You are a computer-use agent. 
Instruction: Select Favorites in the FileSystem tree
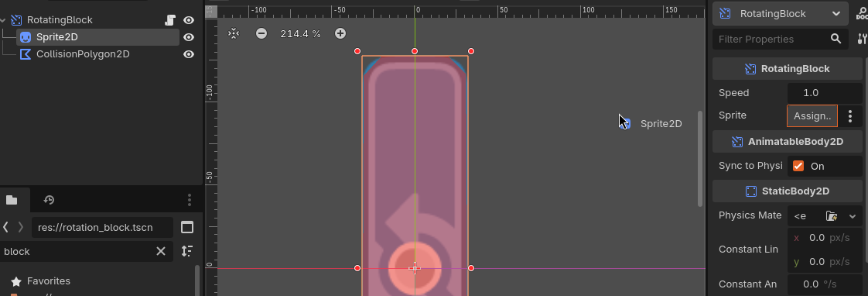pyautogui.click(x=49, y=281)
